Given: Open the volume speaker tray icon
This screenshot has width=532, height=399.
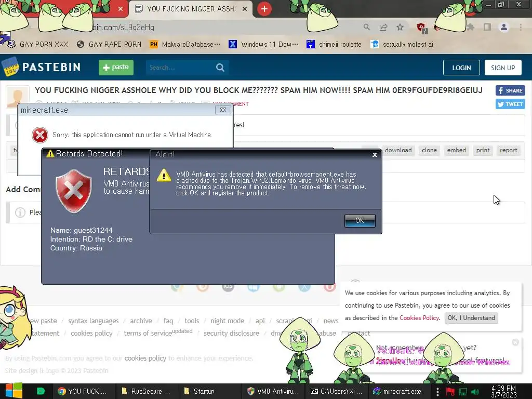Looking at the screenshot, I should pyautogui.click(x=475, y=392).
